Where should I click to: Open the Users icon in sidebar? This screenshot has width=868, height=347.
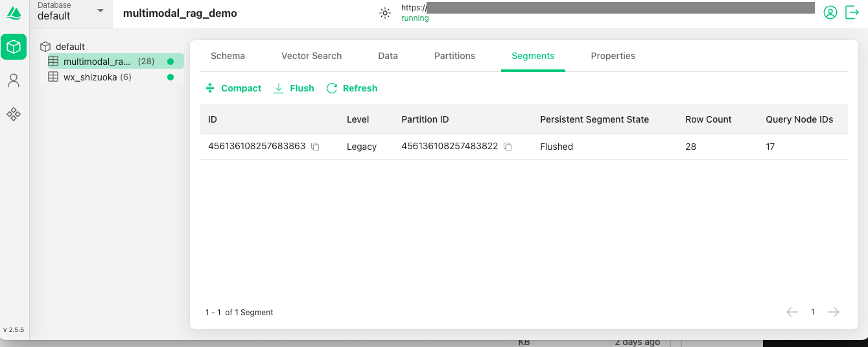[14, 80]
